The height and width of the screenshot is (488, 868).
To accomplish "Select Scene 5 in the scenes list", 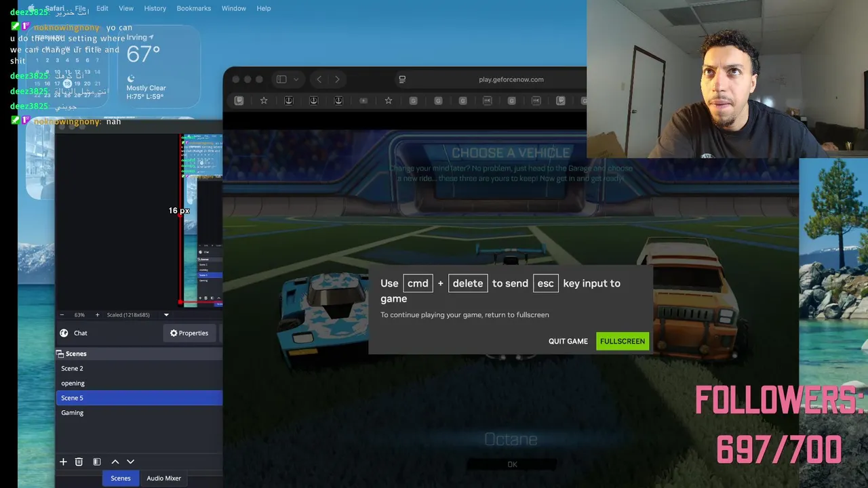I will point(139,398).
